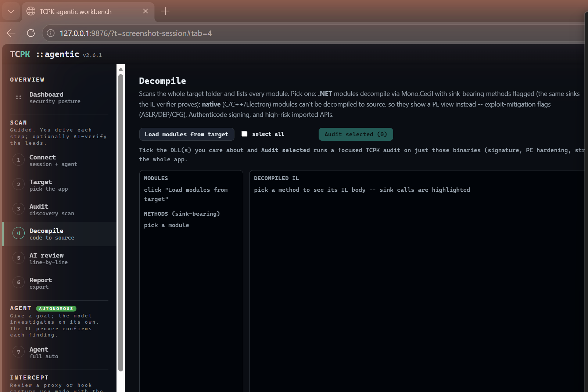Click the DECOMPILED IL heading
The height and width of the screenshot is (392, 588).
(276, 178)
